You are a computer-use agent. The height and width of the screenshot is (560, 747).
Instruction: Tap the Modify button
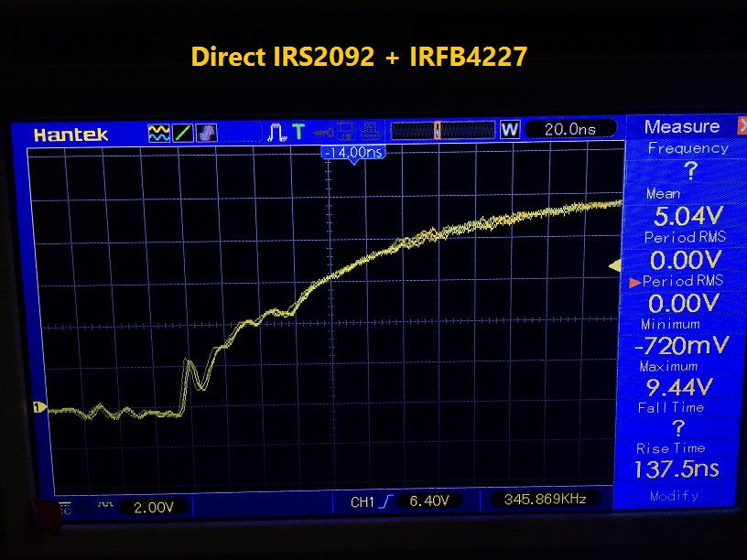click(x=674, y=496)
